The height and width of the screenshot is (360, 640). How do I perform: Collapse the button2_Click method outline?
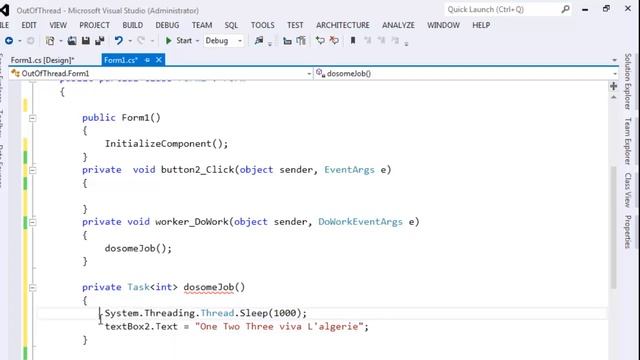[33, 170]
